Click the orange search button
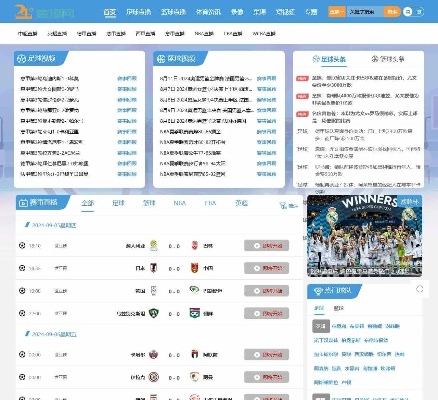 point(392,12)
